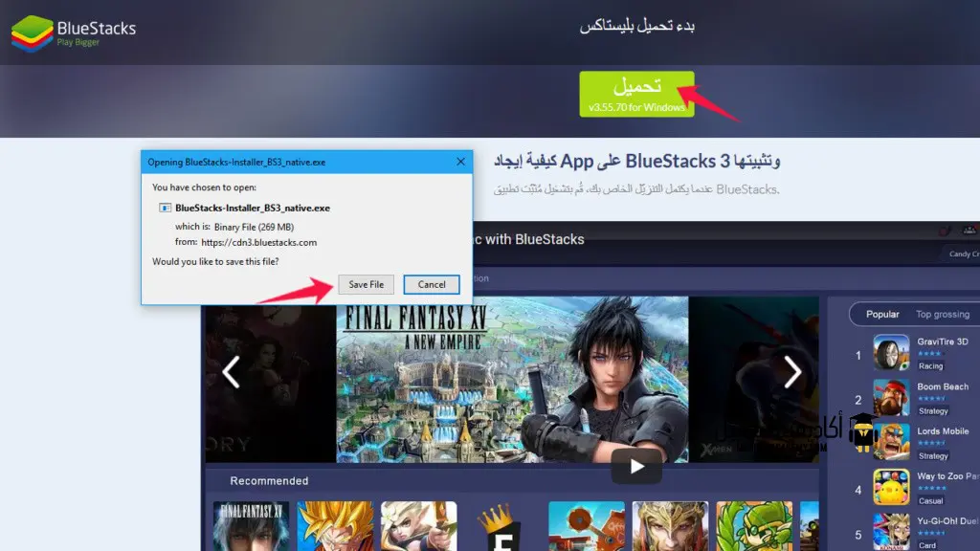Click the GraviTire 3D title

[943, 342]
